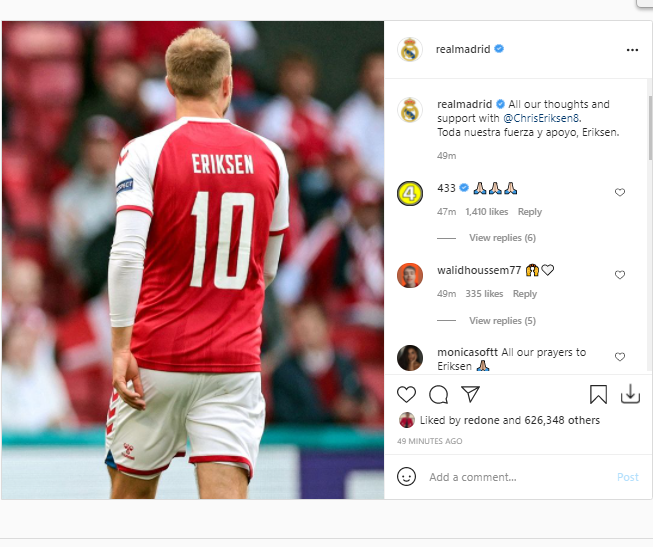The height and width of the screenshot is (547, 653).
Task: Open the three-dot more options menu
Action: tap(632, 49)
